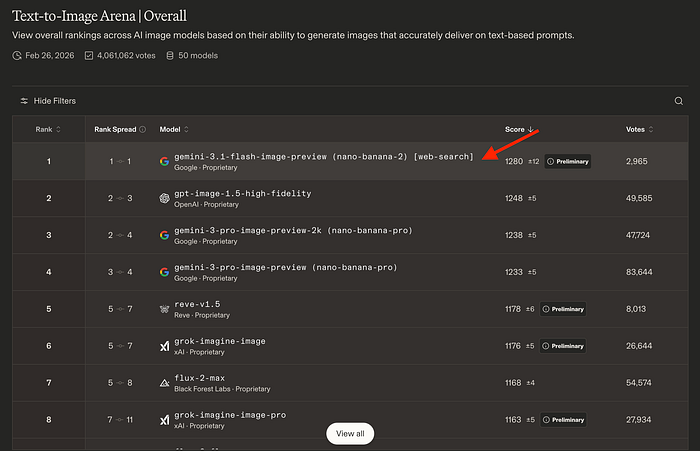The height and width of the screenshot is (451, 700).
Task: Open the flux-2-max model link
Action: 200,378
